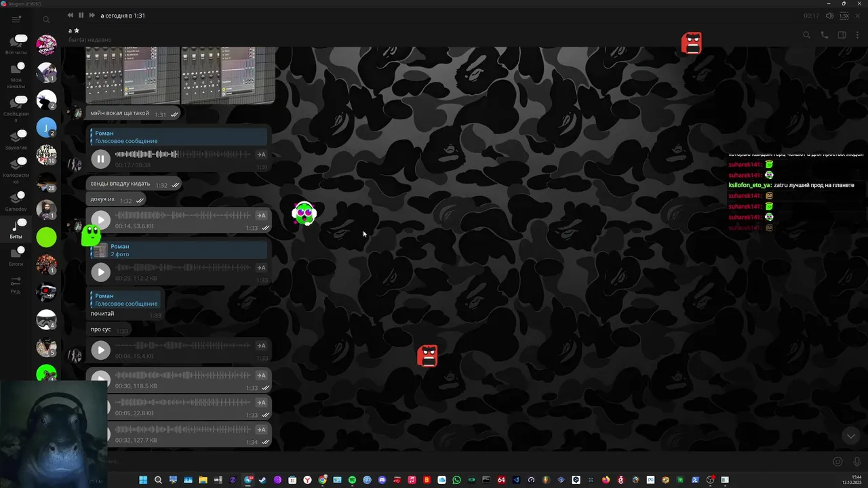Skip to previous voice message in player
This screenshot has height=488, width=868.
[x=71, y=15]
